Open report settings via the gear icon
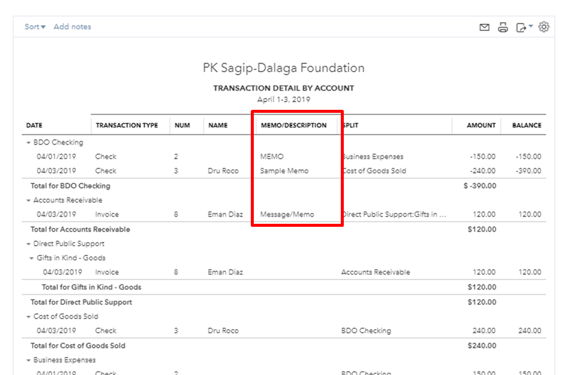Screen dimensions: 588x375 click(544, 26)
